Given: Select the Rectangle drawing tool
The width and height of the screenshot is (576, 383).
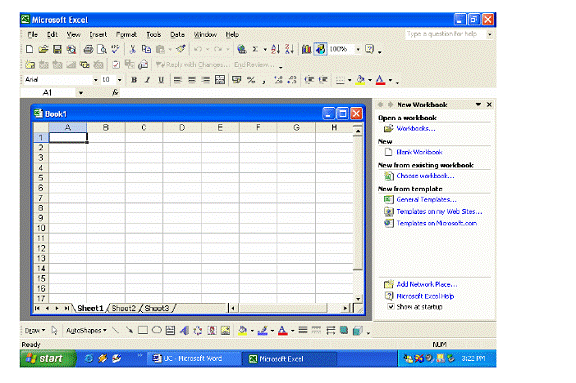Looking at the screenshot, I should pyautogui.click(x=143, y=330).
